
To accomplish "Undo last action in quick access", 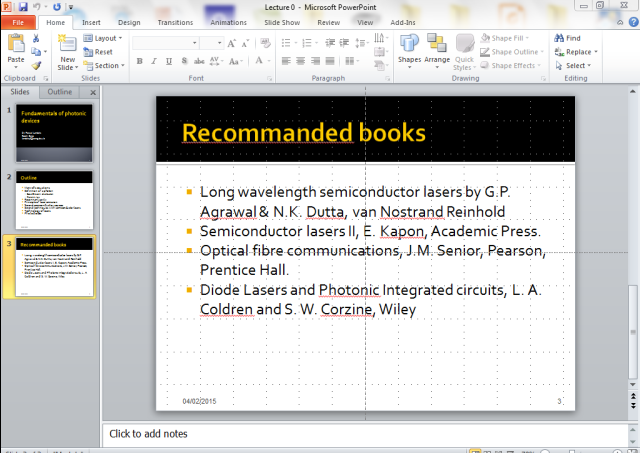I will coord(37,7).
